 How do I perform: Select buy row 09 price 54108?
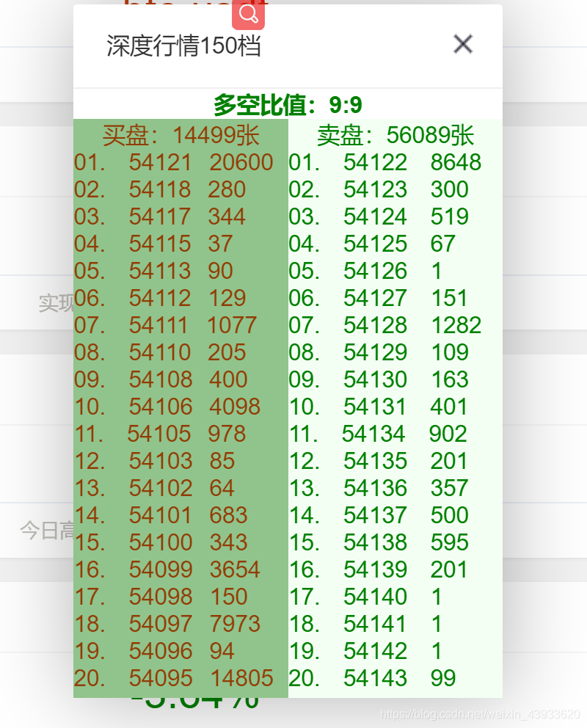point(161,380)
